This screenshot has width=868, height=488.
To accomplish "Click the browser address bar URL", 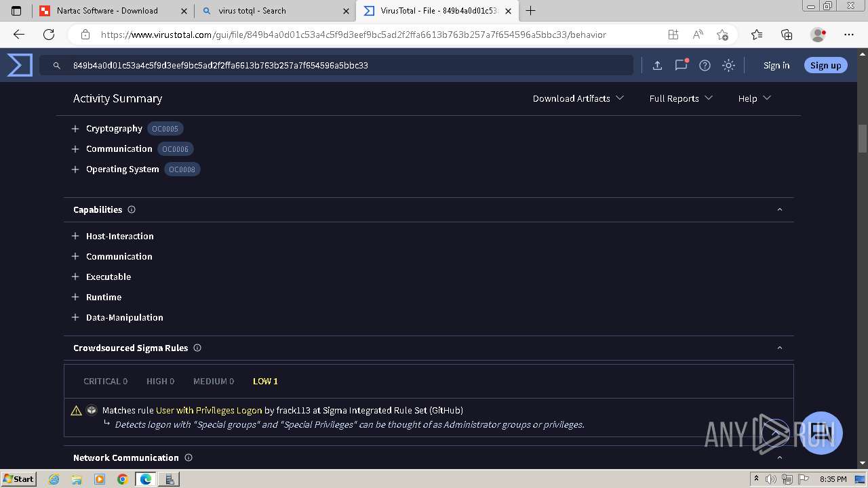I will pyautogui.click(x=353, y=35).
